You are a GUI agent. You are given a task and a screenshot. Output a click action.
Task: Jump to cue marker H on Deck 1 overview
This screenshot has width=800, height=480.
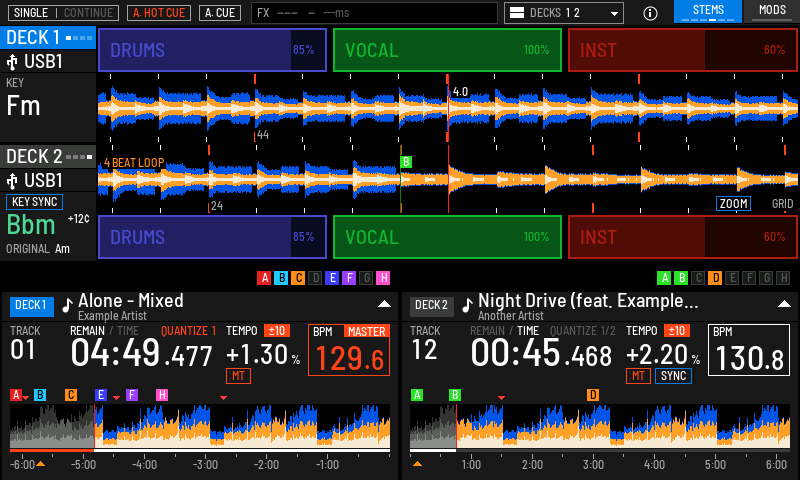tap(162, 395)
